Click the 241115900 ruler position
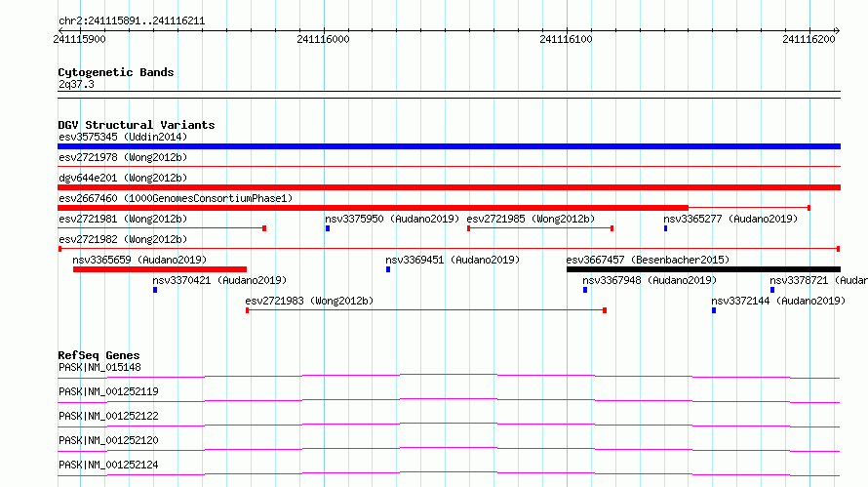The height and width of the screenshot is (487, 868). [x=79, y=39]
